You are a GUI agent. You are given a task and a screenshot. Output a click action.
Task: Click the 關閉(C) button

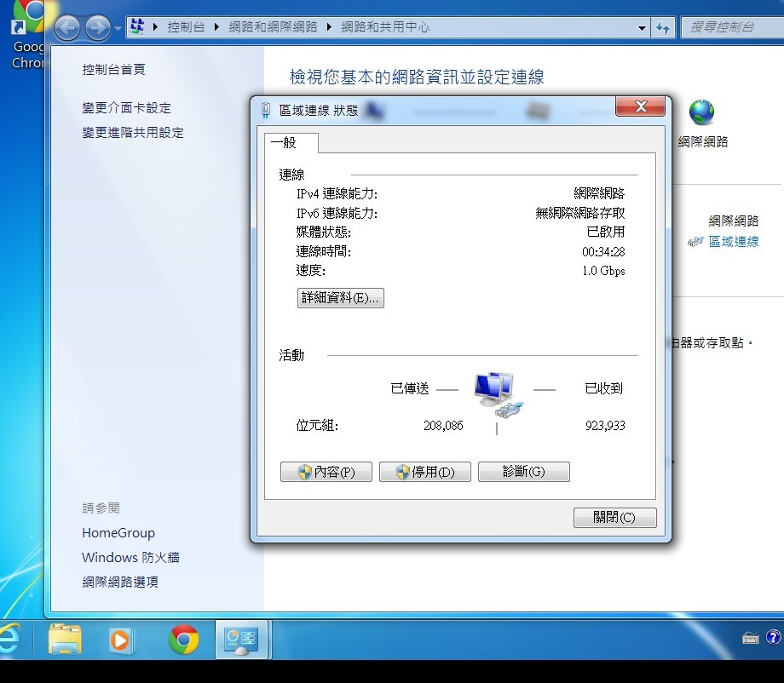click(614, 517)
